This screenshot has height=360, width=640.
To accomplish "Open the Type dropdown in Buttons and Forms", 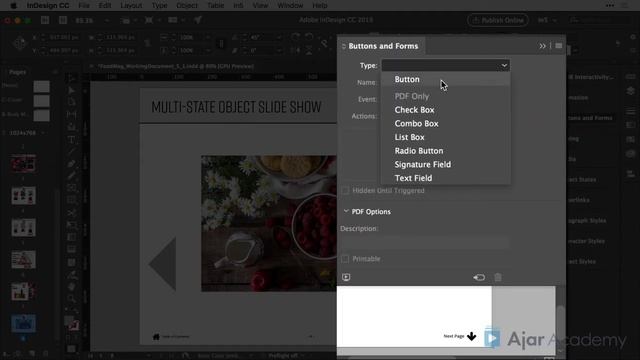I will [445, 65].
